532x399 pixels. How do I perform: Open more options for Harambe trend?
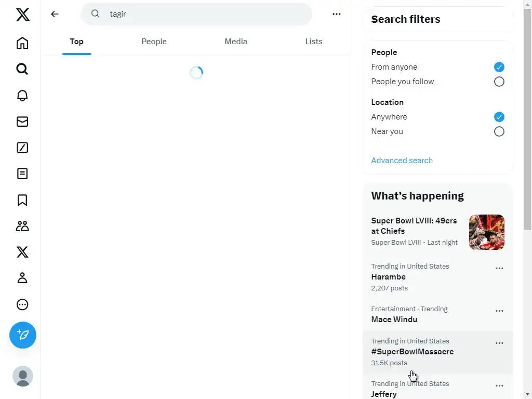499,268
